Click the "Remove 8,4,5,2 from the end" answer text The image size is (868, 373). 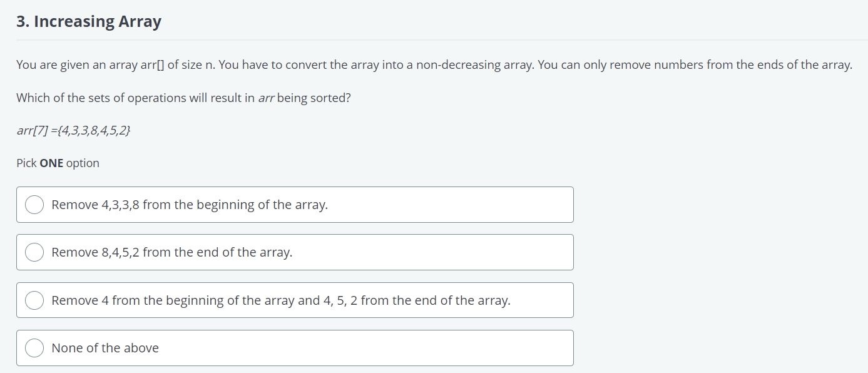point(171,252)
